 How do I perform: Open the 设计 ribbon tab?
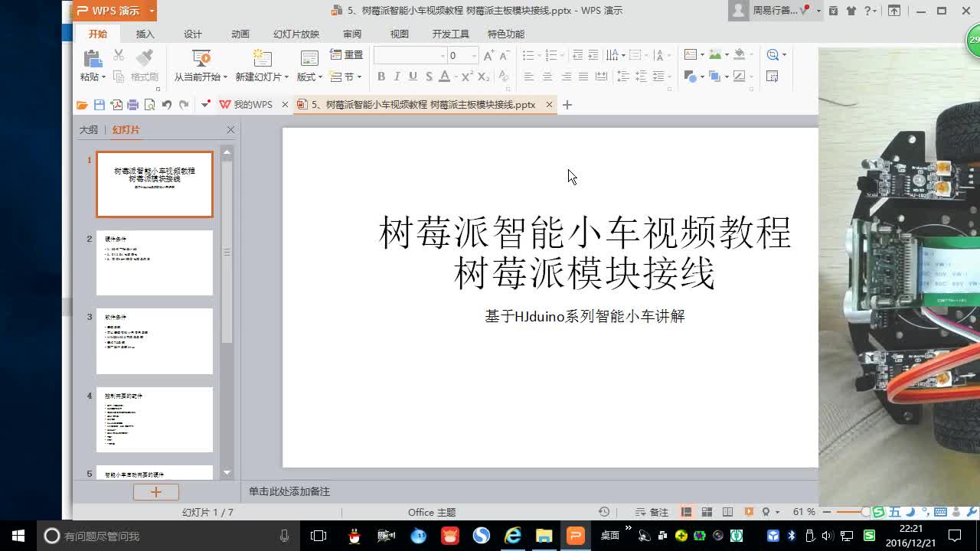tap(193, 34)
